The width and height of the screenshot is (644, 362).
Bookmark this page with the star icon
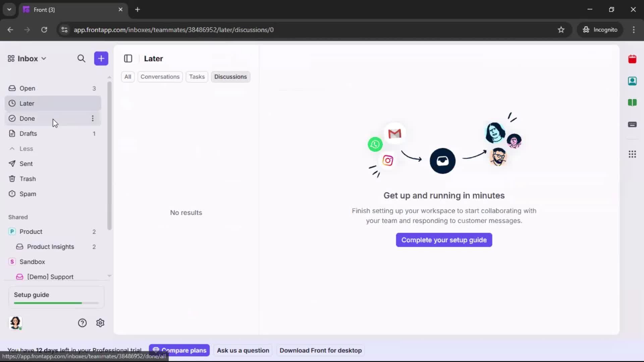[561, 30]
